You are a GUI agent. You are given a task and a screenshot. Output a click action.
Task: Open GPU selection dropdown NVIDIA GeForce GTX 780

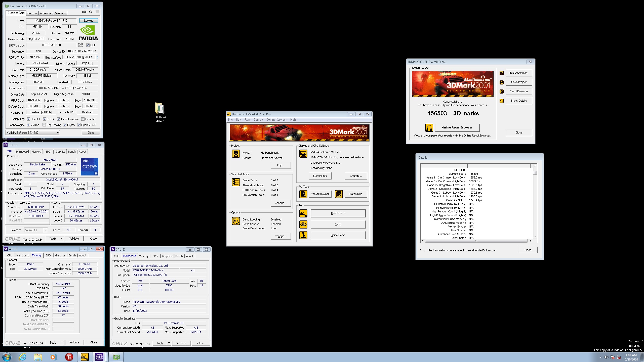coord(33,133)
